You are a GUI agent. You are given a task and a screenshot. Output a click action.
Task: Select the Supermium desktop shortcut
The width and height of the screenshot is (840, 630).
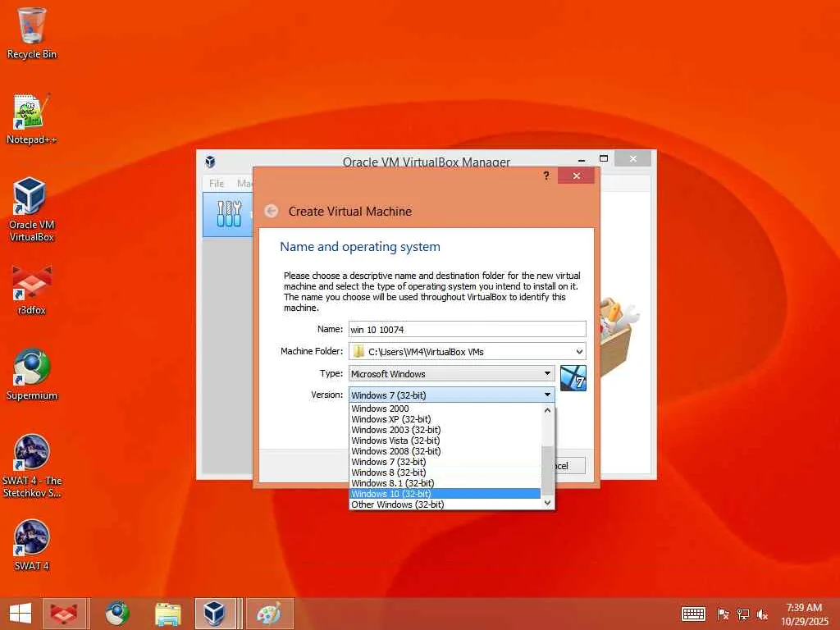click(32, 375)
